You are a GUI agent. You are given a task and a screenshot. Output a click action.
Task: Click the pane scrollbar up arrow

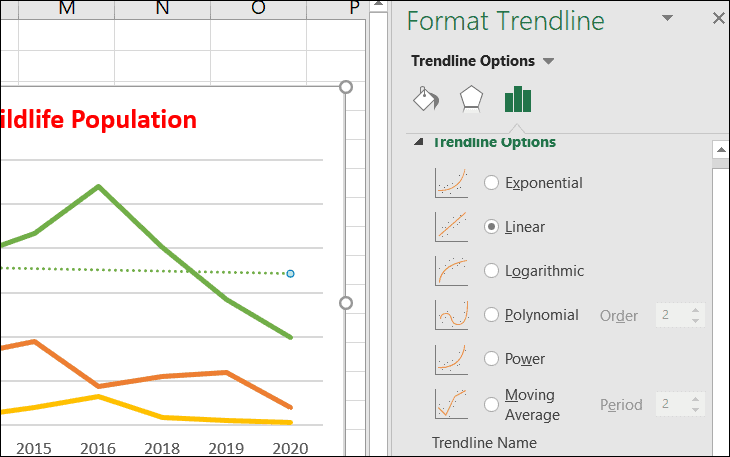pos(721,150)
